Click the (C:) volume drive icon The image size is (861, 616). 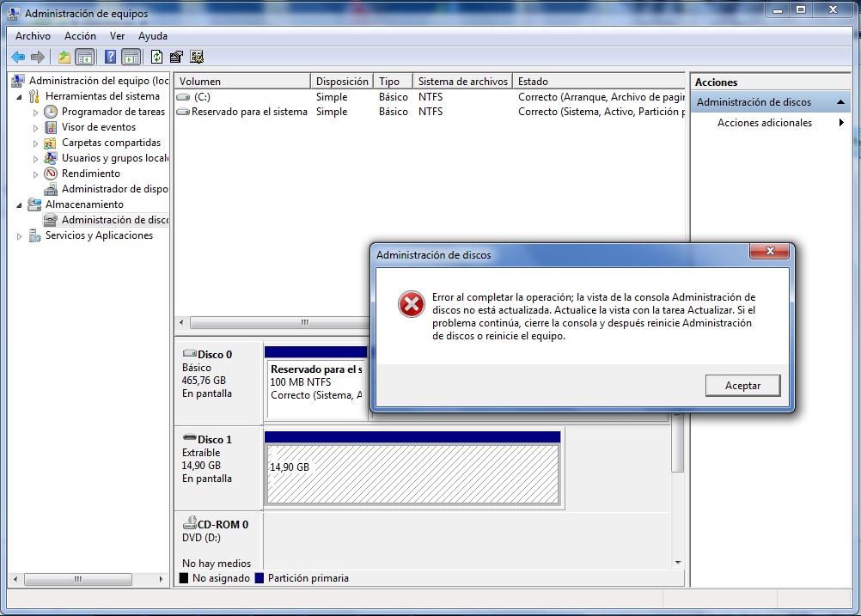coord(183,96)
